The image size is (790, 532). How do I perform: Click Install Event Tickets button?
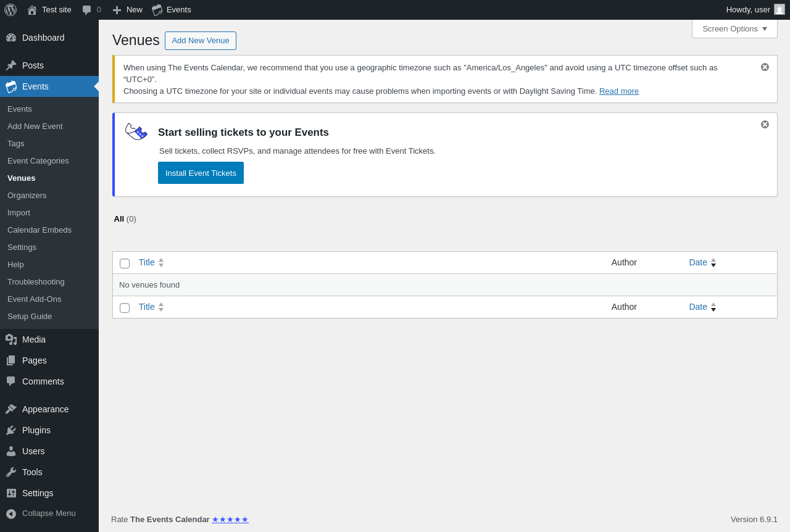[x=201, y=173]
